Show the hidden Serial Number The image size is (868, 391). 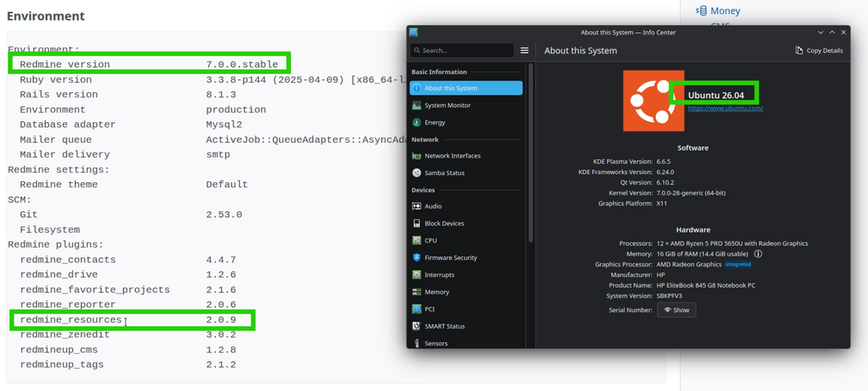(676, 311)
